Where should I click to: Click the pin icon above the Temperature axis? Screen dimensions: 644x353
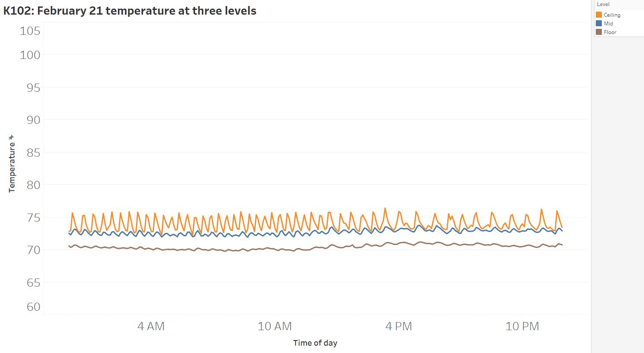12,137
